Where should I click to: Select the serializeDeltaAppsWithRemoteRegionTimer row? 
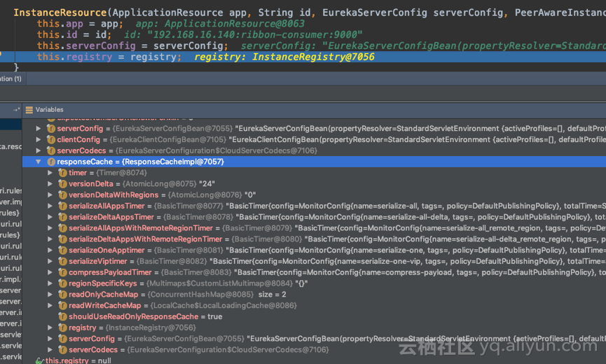pos(314,239)
